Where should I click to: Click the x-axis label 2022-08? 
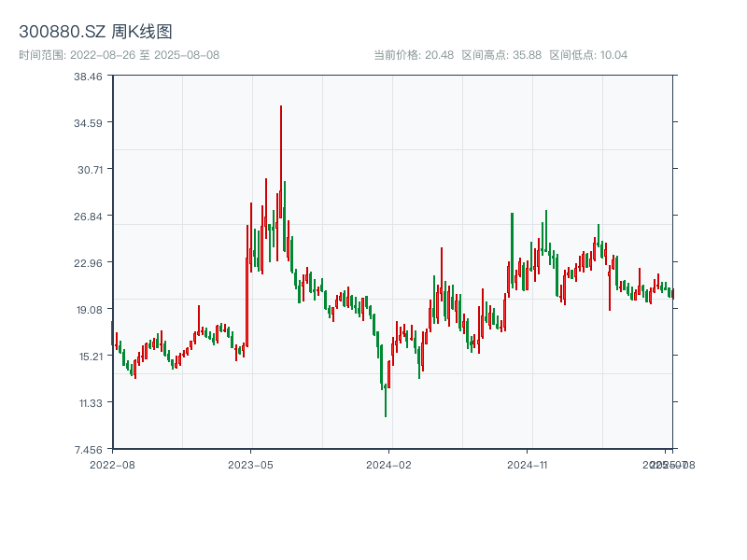pyautogui.click(x=112, y=465)
